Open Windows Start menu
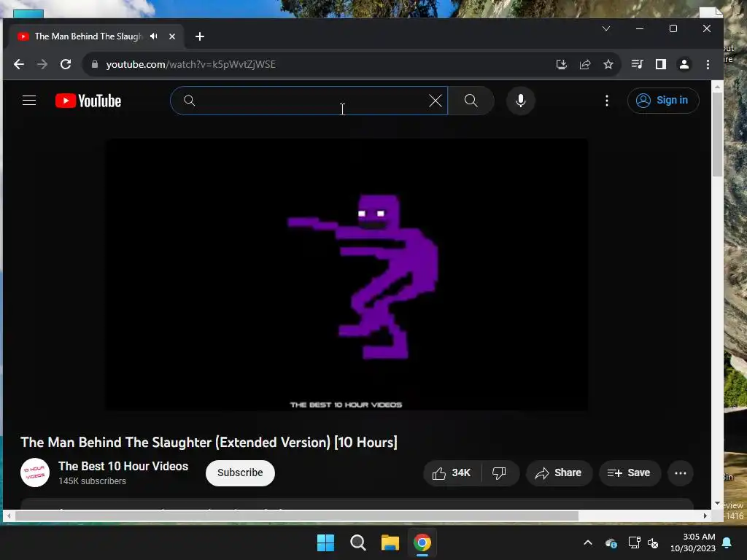This screenshot has height=560, width=747. 326,542
